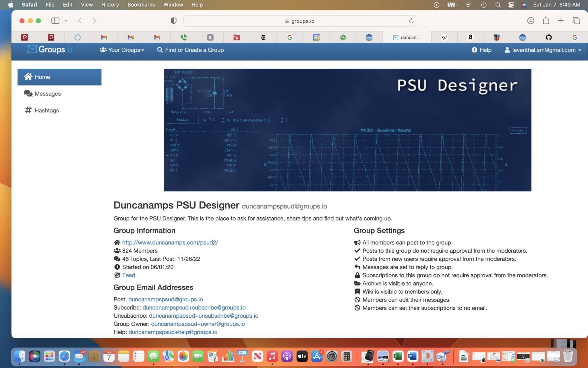This screenshot has width=588, height=368.
Task: Show the tab overview icon
Action: click(576, 21)
